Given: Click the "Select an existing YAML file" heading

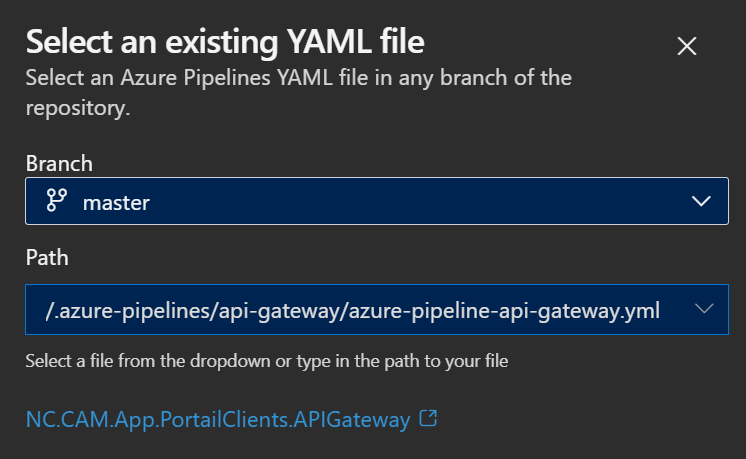Looking at the screenshot, I should tap(225, 43).
